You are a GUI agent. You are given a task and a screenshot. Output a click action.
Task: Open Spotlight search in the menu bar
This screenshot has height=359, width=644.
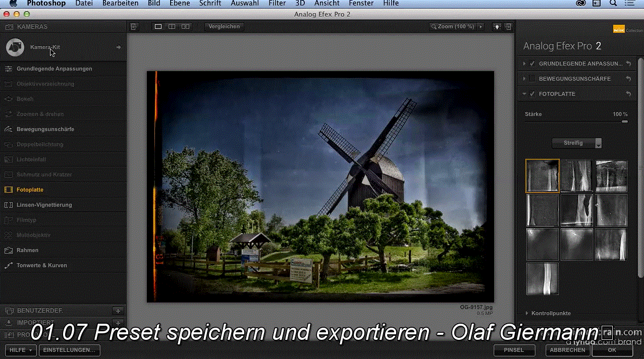[x=613, y=4]
